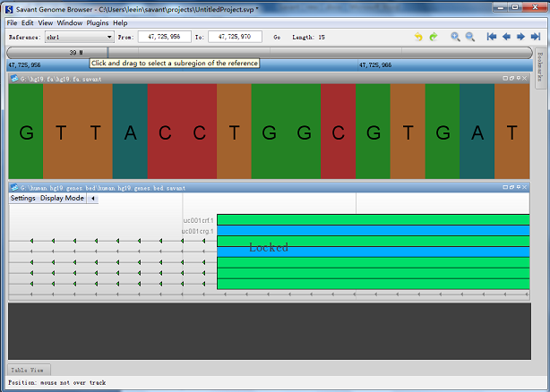Open the File menu
The width and height of the screenshot is (550, 392).
12,22
